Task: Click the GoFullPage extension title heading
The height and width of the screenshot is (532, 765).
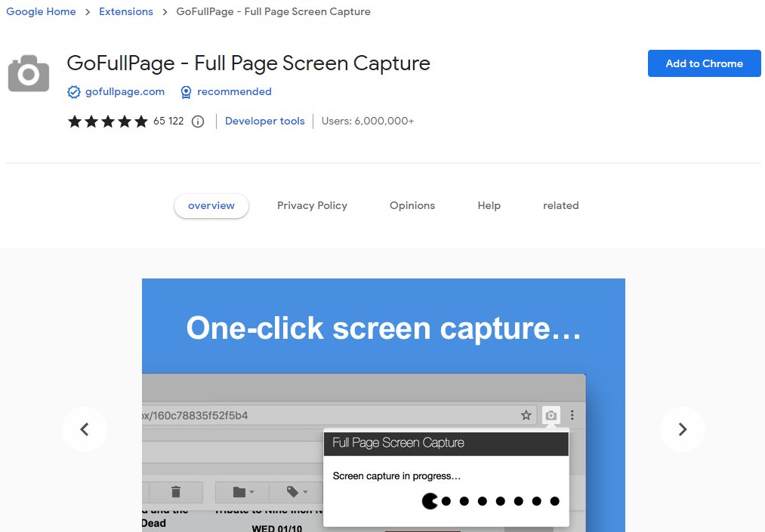Action: click(248, 63)
